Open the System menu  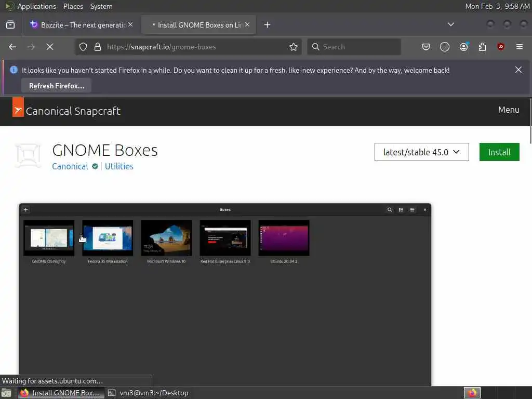click(x=101, y=6)
